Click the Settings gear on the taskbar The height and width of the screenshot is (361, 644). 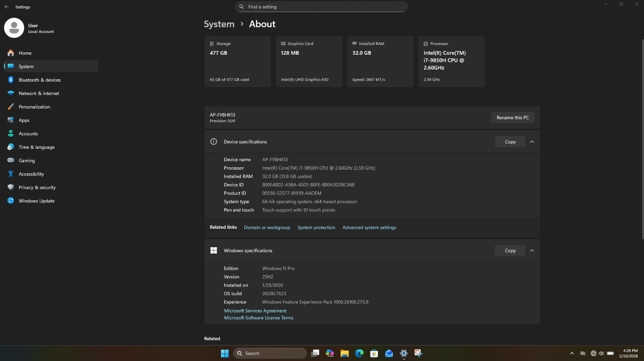[x=404, y=353]
